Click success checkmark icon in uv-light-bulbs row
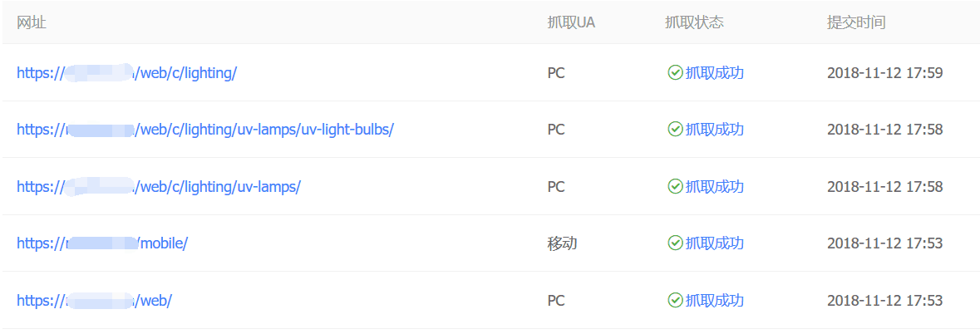Screen dimensions: 980x334 coord(675,130)
